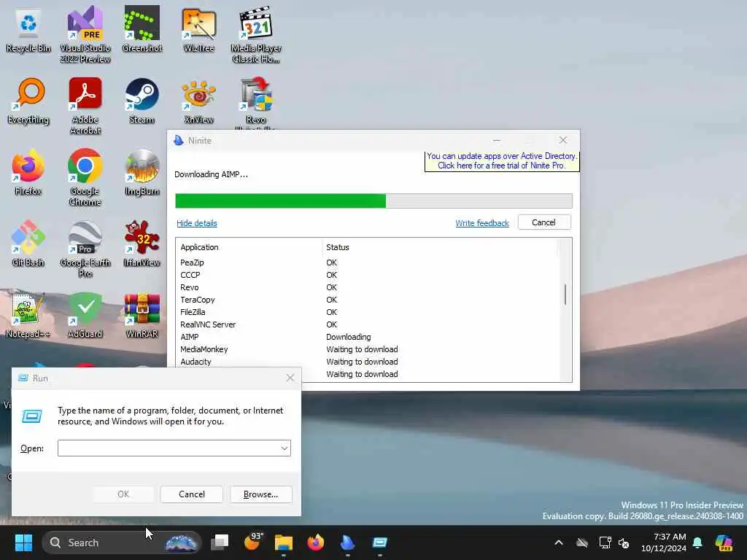747x560 pixels.
Task: Open the Copilot preview tray icon
Action: pos(724,542)
